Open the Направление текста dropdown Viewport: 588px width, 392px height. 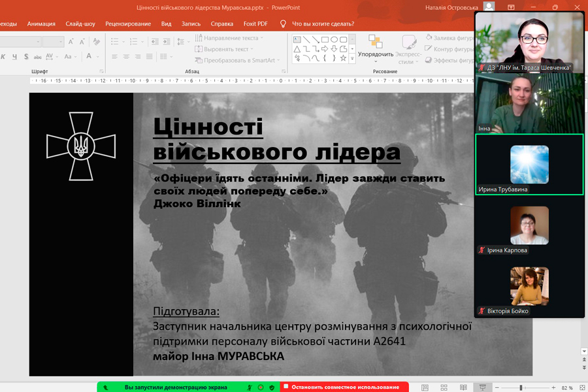click(229, 39)
